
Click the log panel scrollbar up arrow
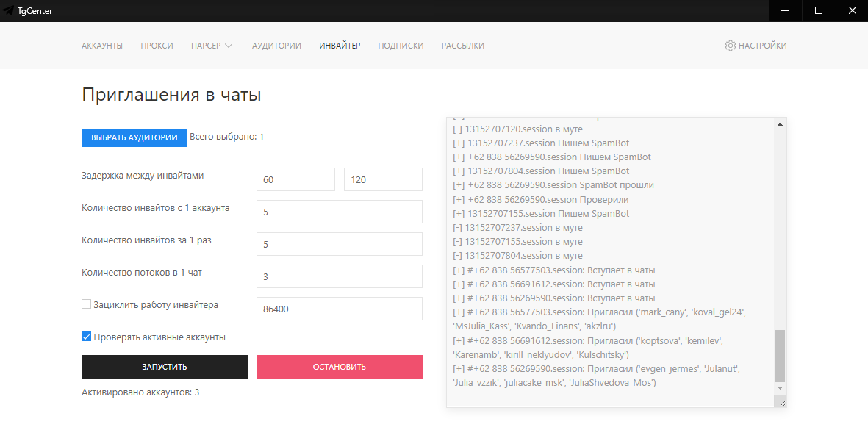click(780, 125)
